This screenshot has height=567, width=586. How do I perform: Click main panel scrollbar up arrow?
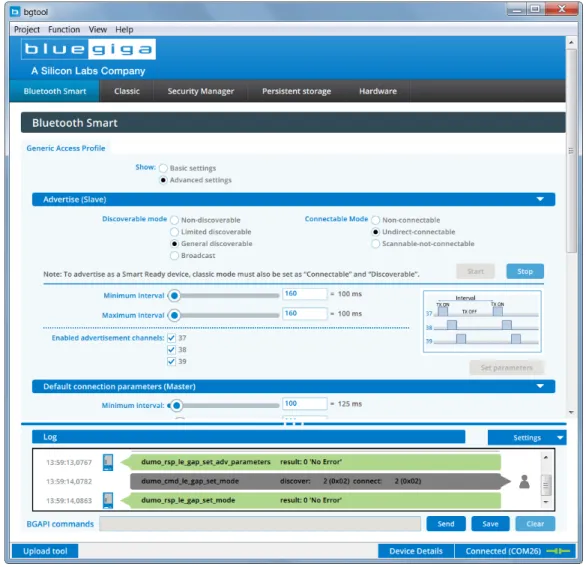click(571, 43)
